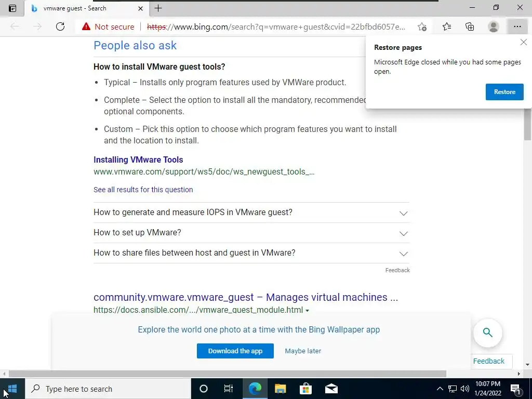Open a new tab with plus icon
The height and width of the screenshot is (399, 532).
[158, 8]
